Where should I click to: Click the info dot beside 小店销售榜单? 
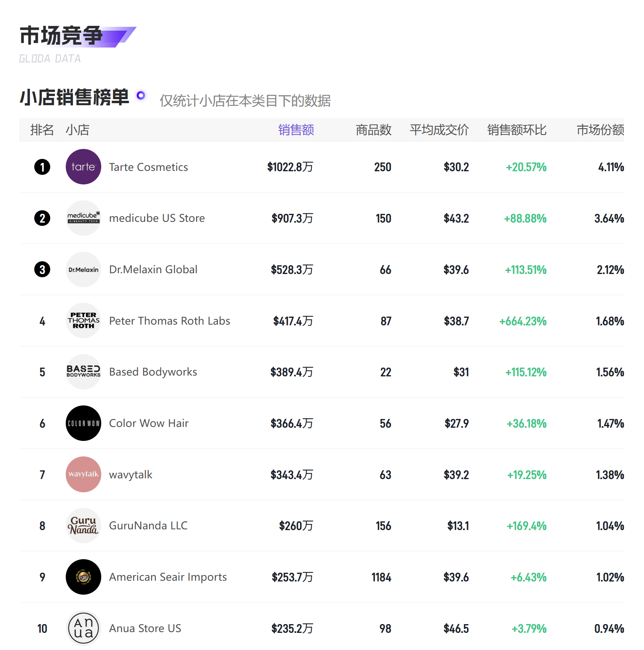[x=141, y=96]
